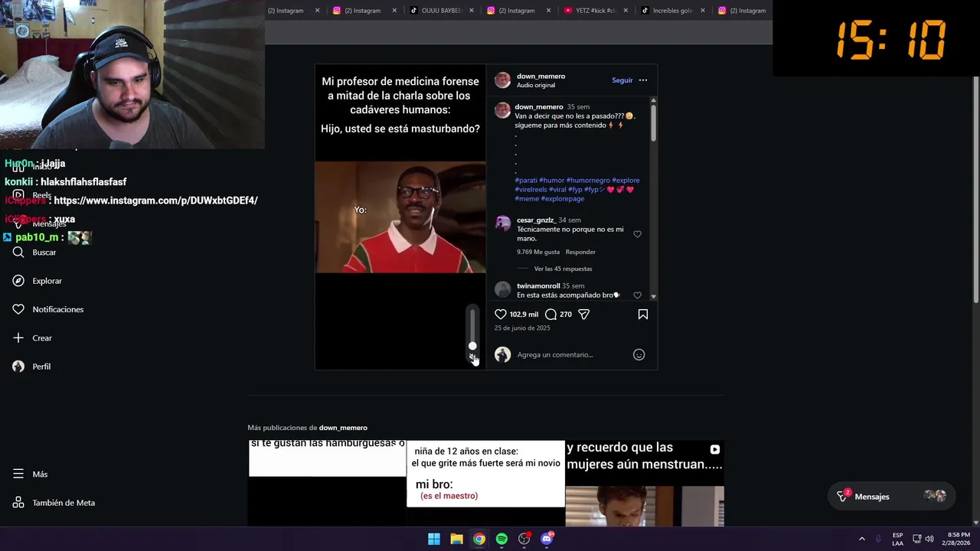Open the Más menu in the sidebar
Screen dimensions: 980x551
coord(30,474)
